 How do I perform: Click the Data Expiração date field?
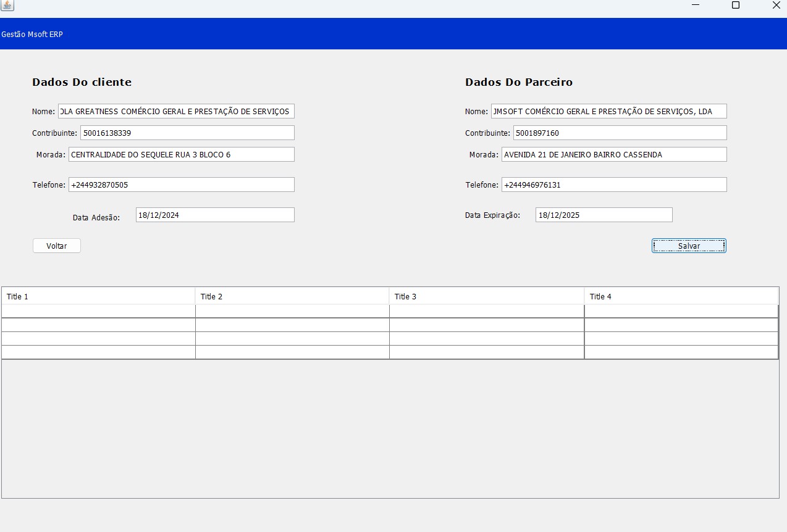click(x=603, y=215)
